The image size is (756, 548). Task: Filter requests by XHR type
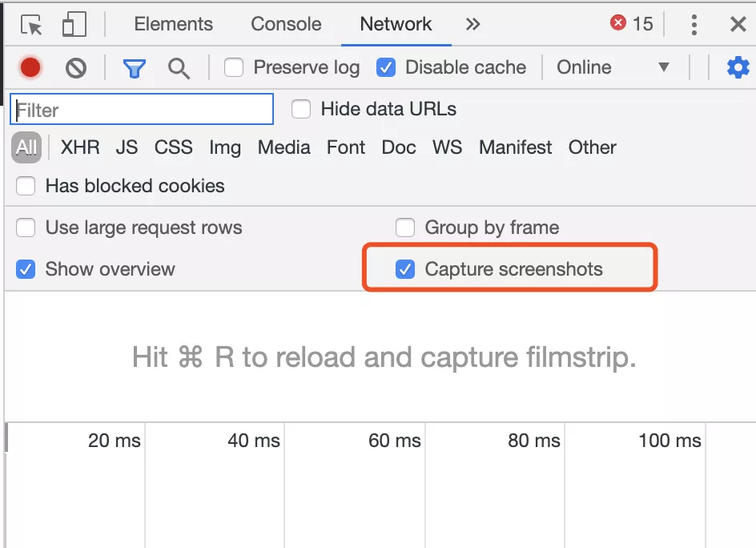pos(80,147)
